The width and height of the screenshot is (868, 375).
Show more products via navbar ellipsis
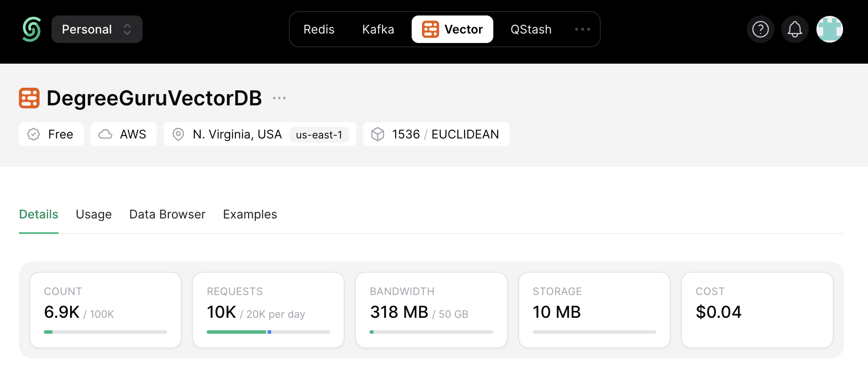(583, 29)
